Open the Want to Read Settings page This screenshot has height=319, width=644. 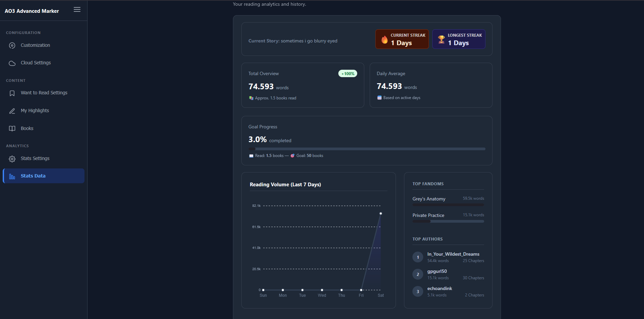(x=43, y=93)
